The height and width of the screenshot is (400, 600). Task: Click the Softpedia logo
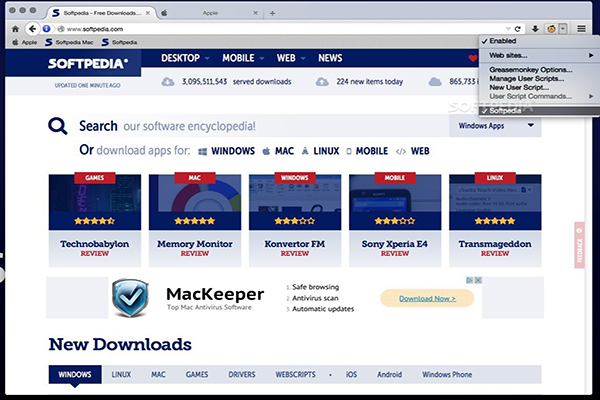(x=88, y=64)
